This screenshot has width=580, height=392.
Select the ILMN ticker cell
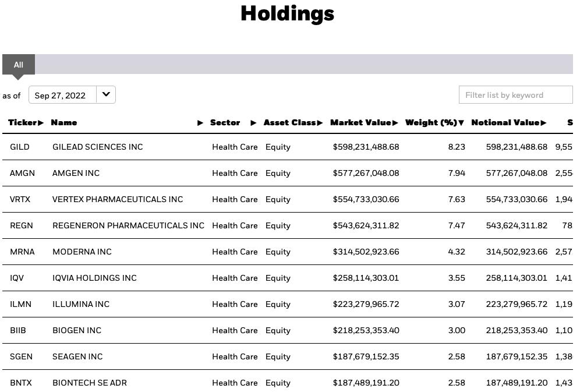21,305
